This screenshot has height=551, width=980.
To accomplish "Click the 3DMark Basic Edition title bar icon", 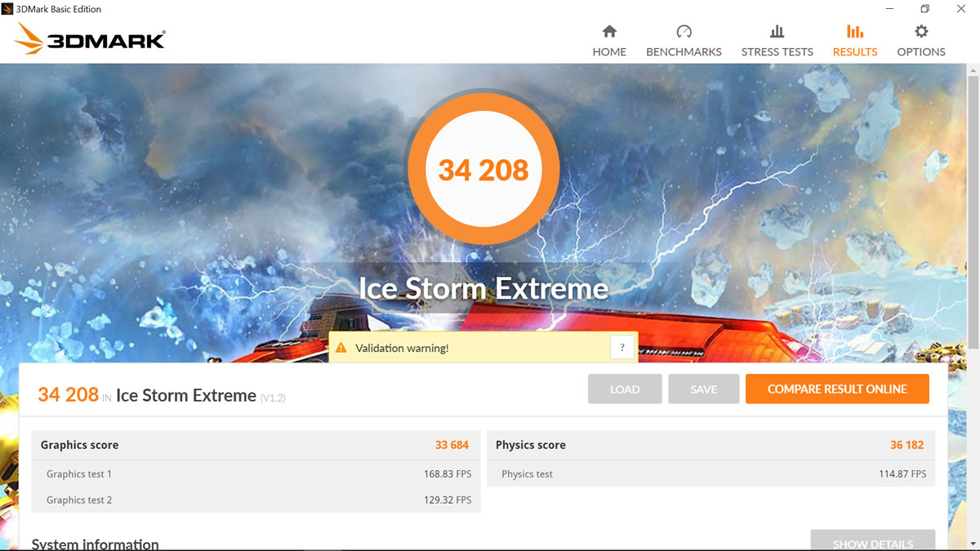I will point(7,9).
